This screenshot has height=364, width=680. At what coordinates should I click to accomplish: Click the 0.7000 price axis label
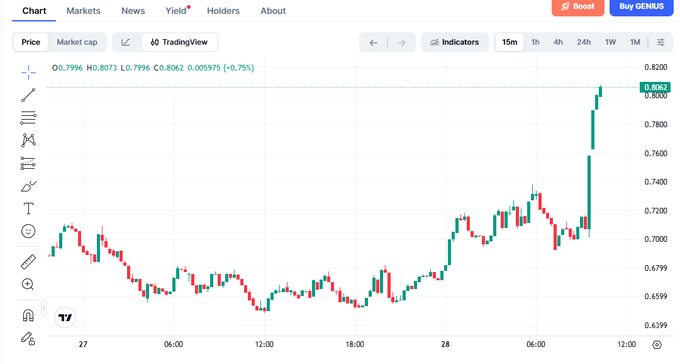(656, 239)
